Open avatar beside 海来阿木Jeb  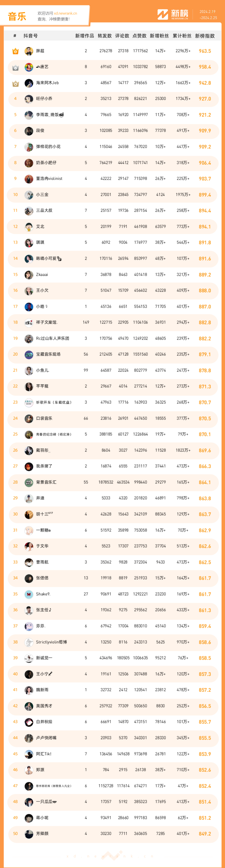click(x=29, y=83)
